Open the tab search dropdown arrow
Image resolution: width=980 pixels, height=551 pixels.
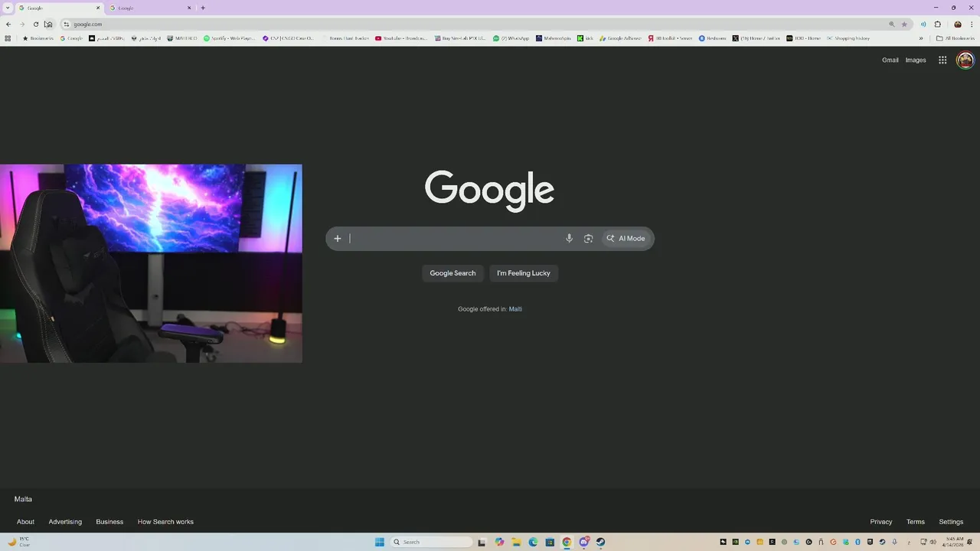click(8, 8)
